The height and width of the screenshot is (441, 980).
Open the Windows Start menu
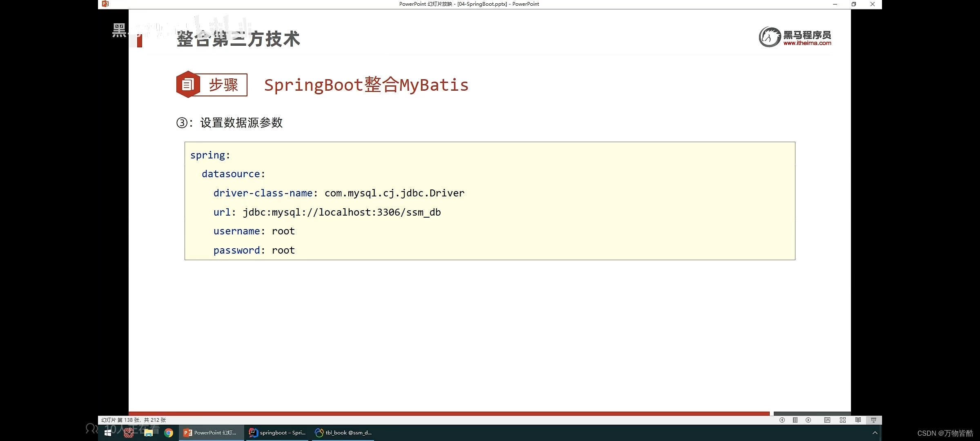click(108, 433)
